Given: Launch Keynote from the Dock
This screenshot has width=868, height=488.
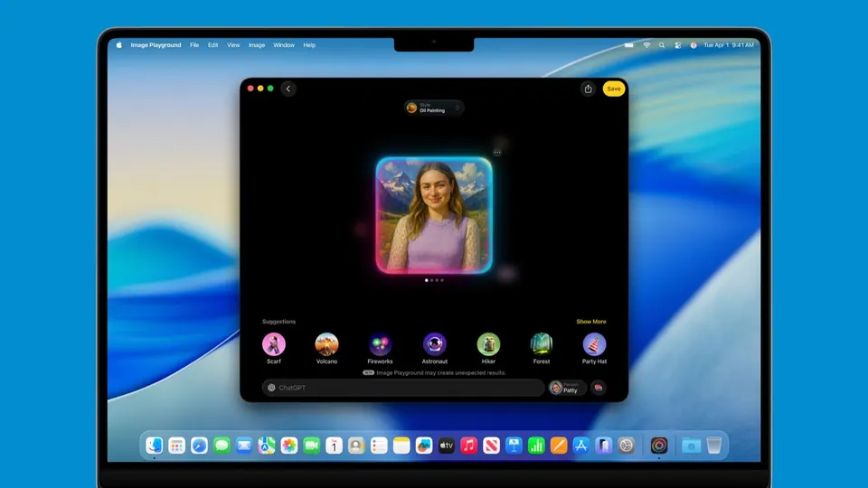Looking at the screenshot, I should (x=514, y=446).
